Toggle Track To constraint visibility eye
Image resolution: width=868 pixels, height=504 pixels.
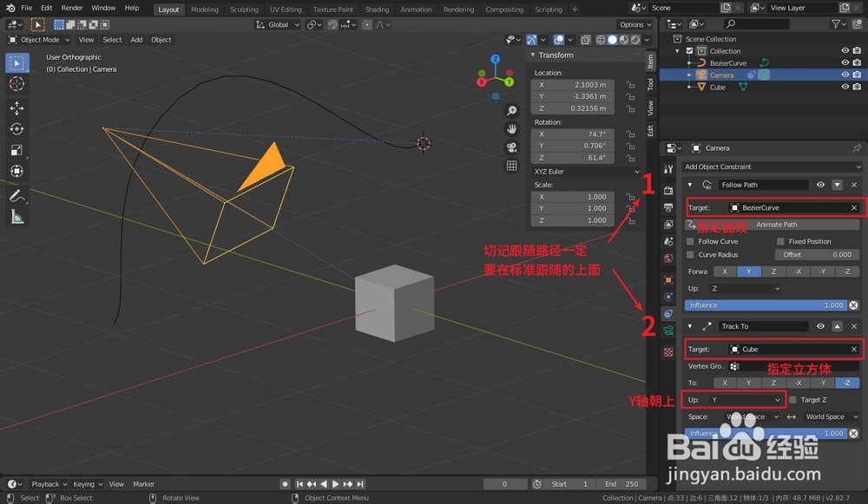click(820, 326)
